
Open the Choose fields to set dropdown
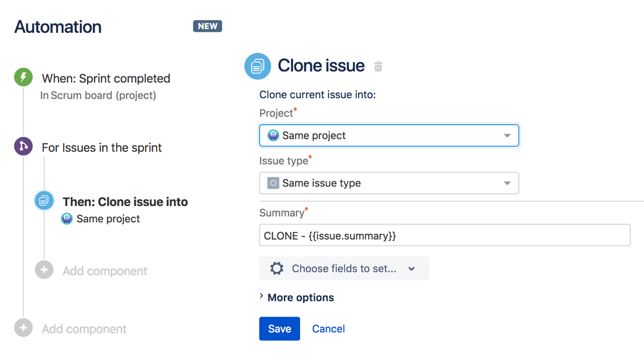click(344, 269)
